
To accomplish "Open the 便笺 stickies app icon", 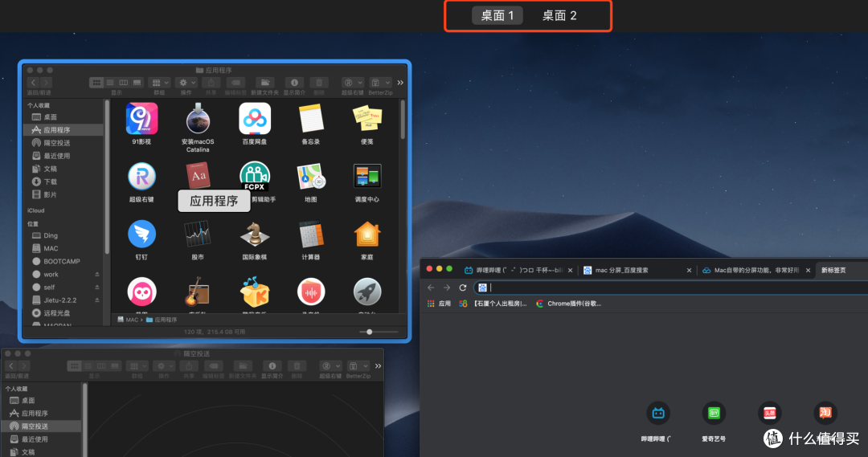I will click(367, 118).
